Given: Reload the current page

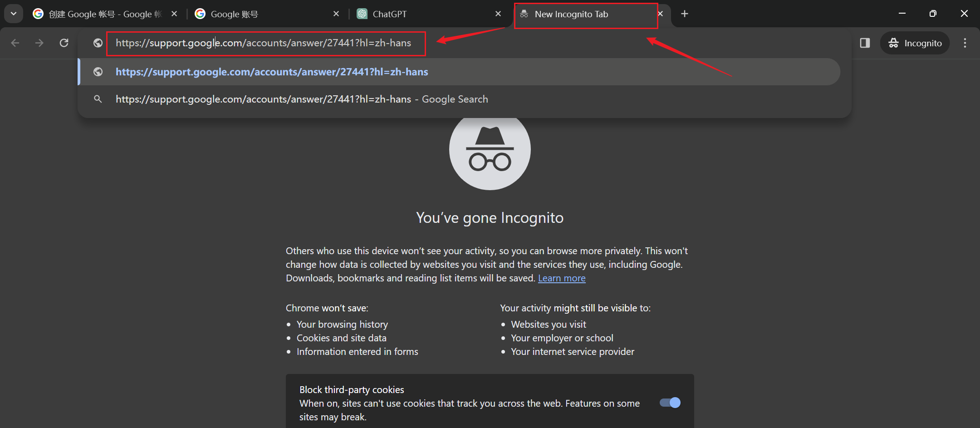Looking at the screenshot, I should click(x=64, y=43).
